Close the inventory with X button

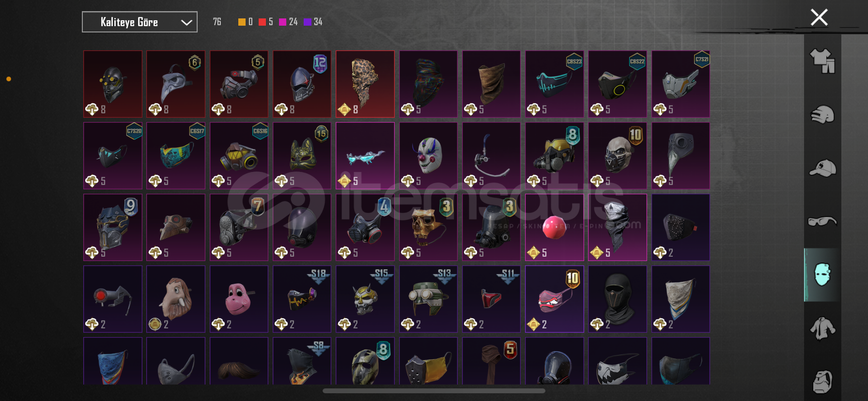[819, 17]
